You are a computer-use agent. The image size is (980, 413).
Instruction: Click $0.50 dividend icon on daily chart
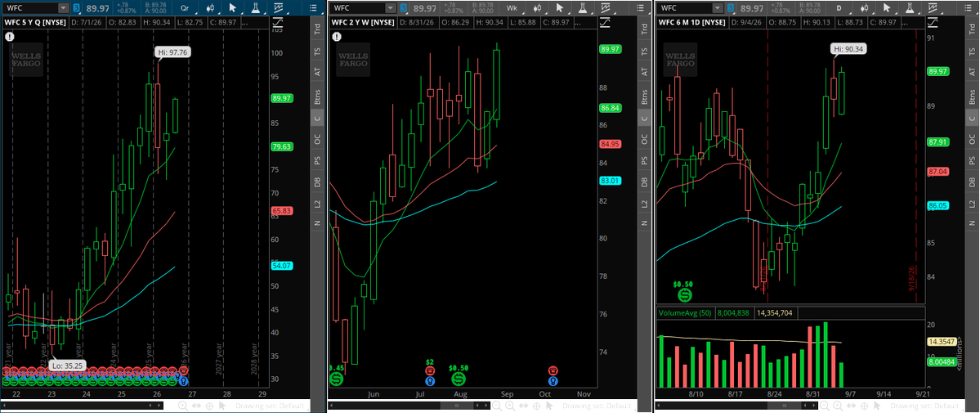click(685, 294)
